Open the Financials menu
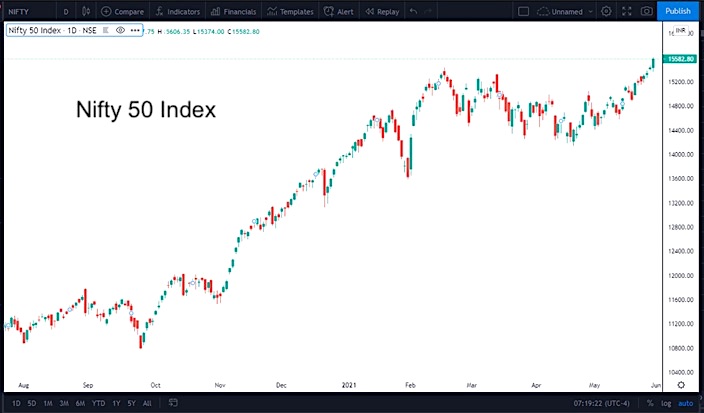 point(233,12)
